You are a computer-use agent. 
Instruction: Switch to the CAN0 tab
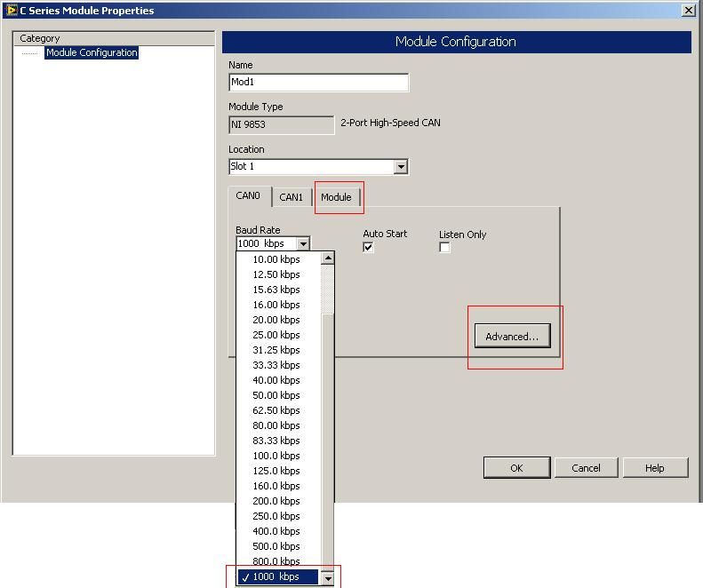click(248, 195)
